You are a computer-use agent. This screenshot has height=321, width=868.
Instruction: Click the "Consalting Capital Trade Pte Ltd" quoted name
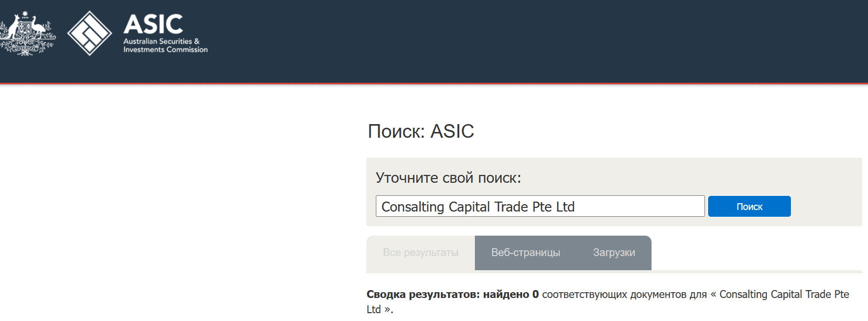click(784, 294)
